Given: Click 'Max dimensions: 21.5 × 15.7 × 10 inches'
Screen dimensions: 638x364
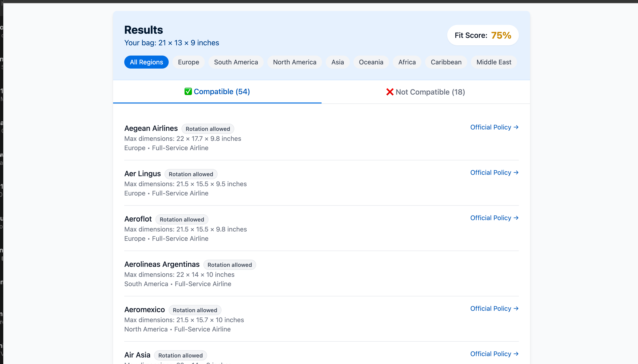Looking at the screenshot, I should pyautogui.click(x=184, y=320).
